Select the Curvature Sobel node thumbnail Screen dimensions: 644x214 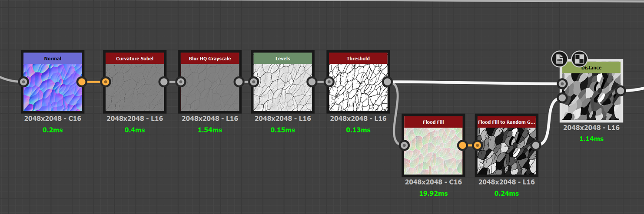tap(135, 87)
